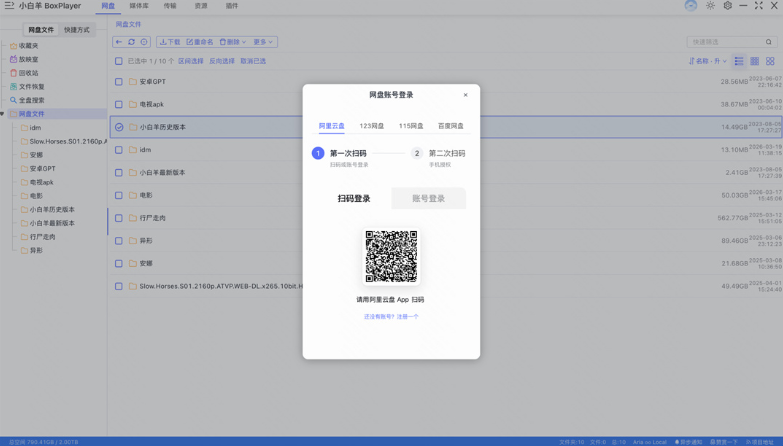Select the 快捷方式 sidebar tab
The width and height of the screenshot is (783, 446).
pyautogui.click(x=77, y=30)
